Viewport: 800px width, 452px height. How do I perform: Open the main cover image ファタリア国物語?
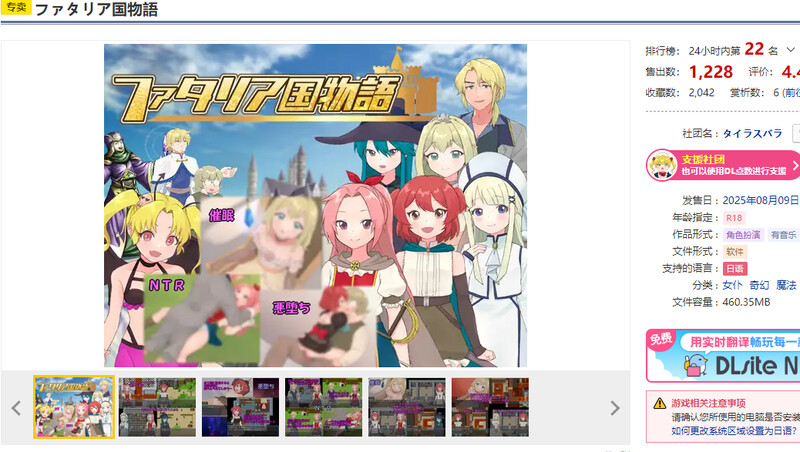click(x=315, y=205)
